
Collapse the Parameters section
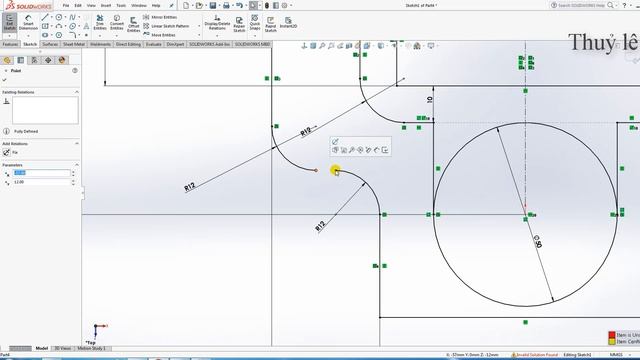[77, 165]
